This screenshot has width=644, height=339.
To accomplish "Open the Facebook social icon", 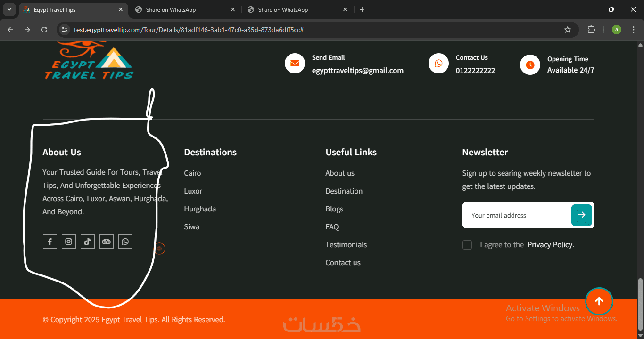I will click(x=50, y=242).
